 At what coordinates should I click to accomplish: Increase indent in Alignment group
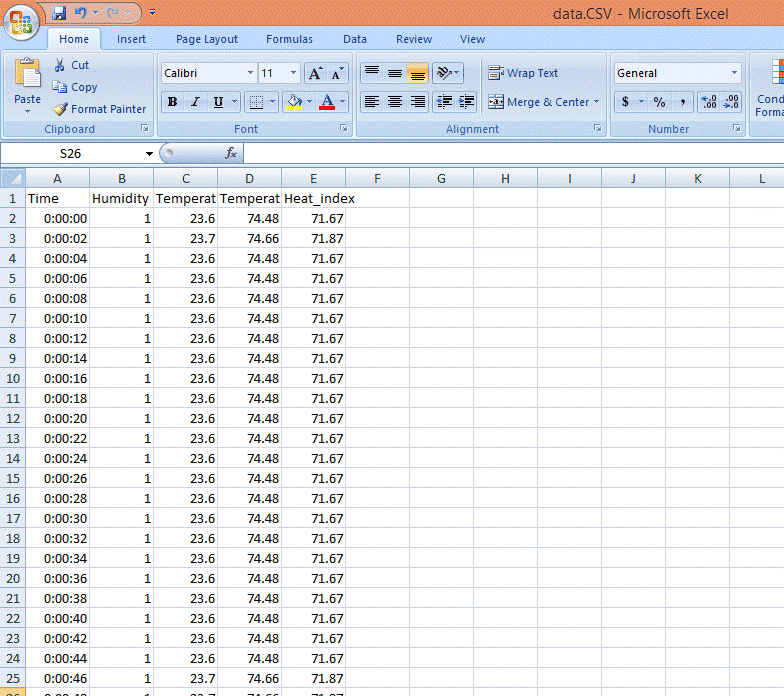click(466, 102)
